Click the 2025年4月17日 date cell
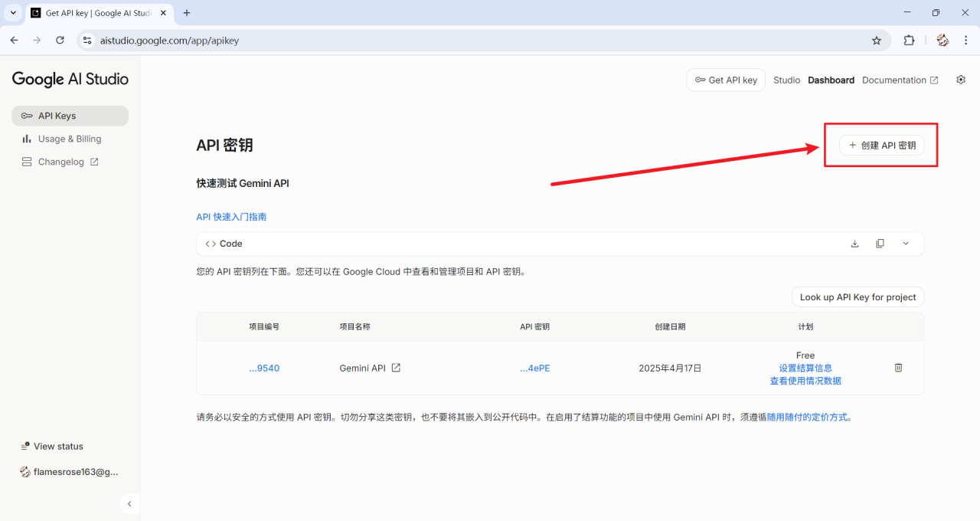 pyautogui.click(x=670, y=368)
